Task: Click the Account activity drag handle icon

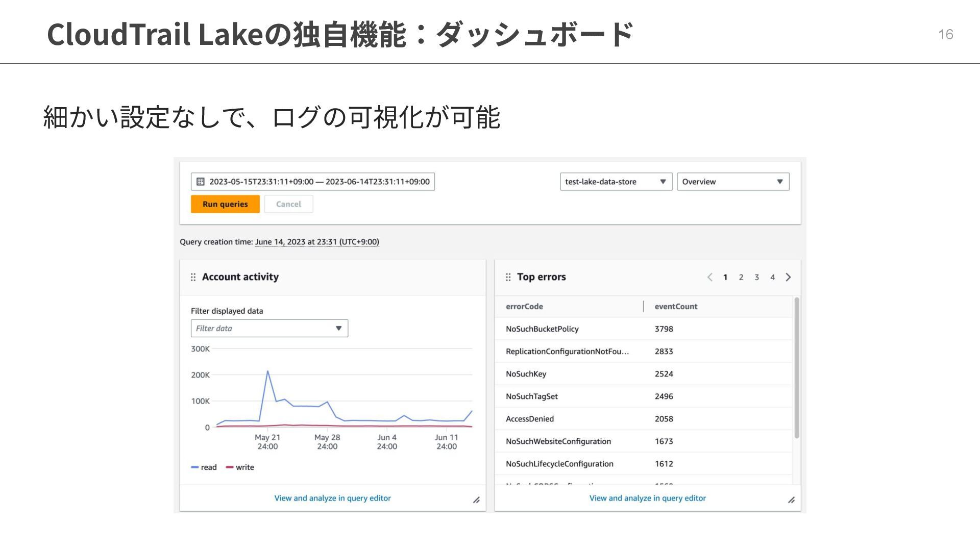Action: click(193, 277)
